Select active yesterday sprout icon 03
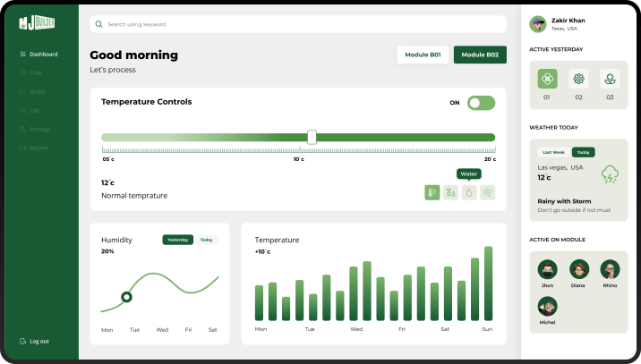The height and width of the screenshot is (364, 641). click(610, 79)
